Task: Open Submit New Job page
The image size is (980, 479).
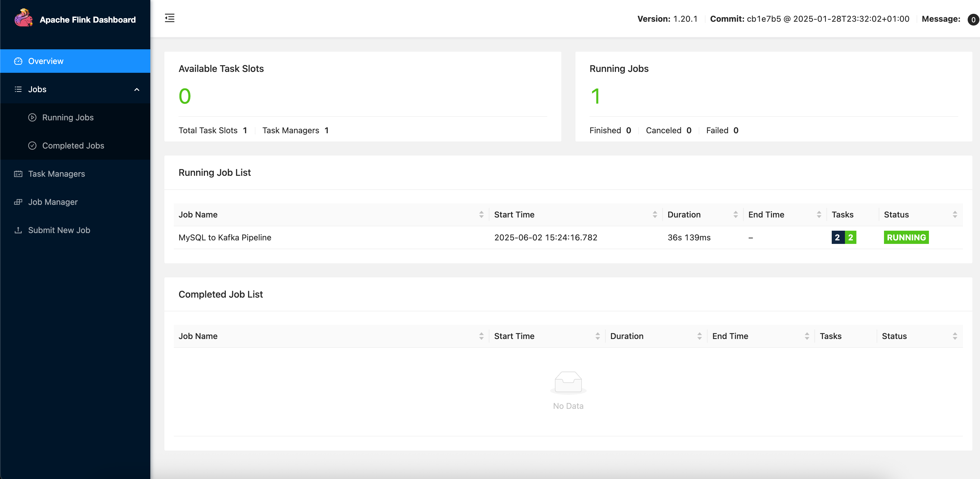Action: pos(75,230)
